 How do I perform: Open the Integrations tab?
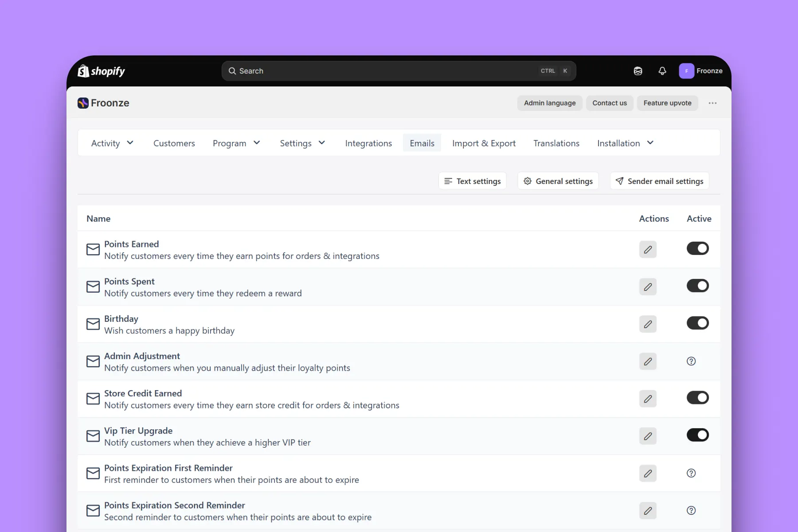point(368,143)
